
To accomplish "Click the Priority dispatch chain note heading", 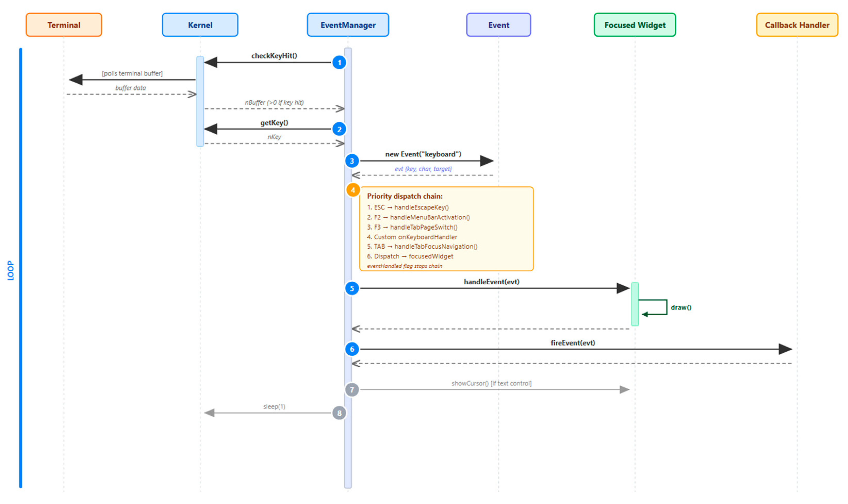I will point(404,196).
